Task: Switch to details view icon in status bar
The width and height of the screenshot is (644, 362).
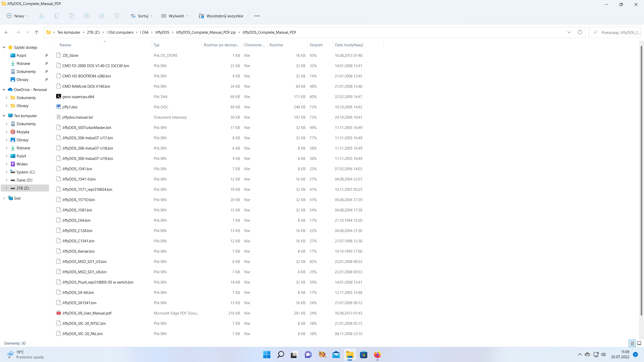Action: 632,343
